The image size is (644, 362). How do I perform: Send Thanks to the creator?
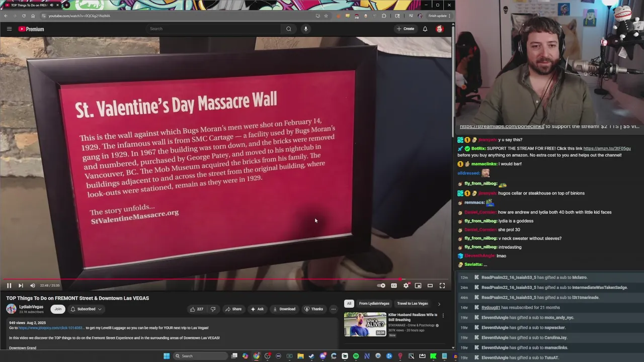click(x=313, y=309)
